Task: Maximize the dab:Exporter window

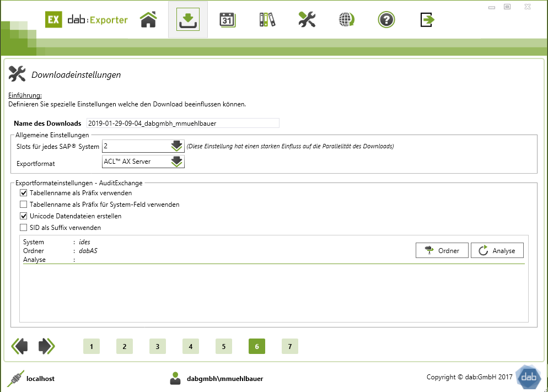Action: [x=507, y=7]
